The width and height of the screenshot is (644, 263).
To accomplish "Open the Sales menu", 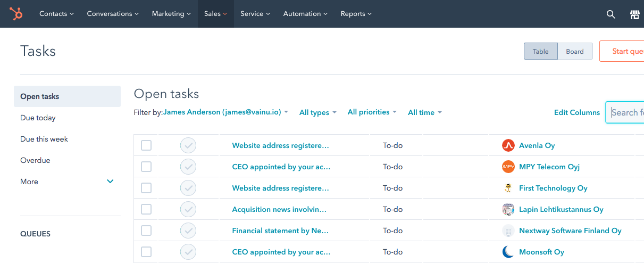I will pos(215,14).
